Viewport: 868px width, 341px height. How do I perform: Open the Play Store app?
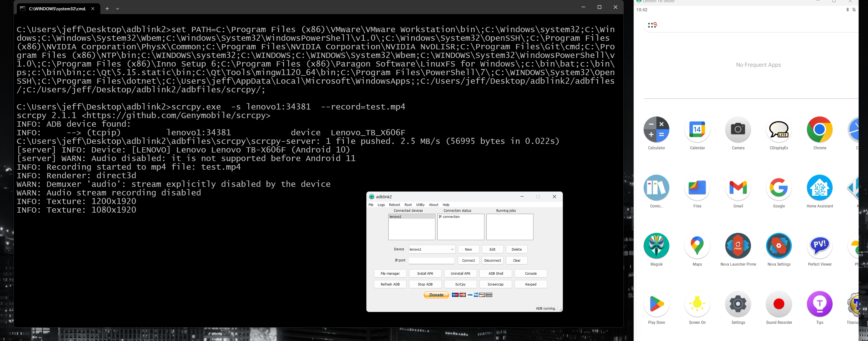click(656, 304)
